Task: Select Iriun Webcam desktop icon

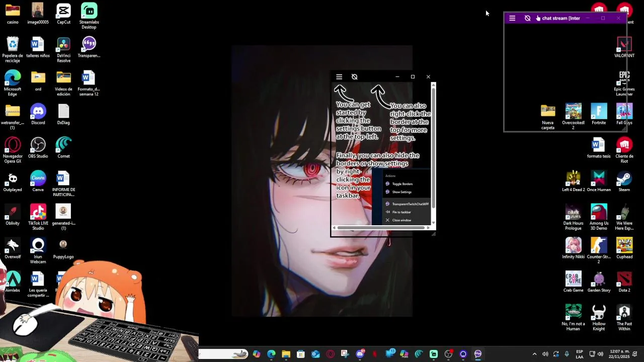Action: [38, 251]
